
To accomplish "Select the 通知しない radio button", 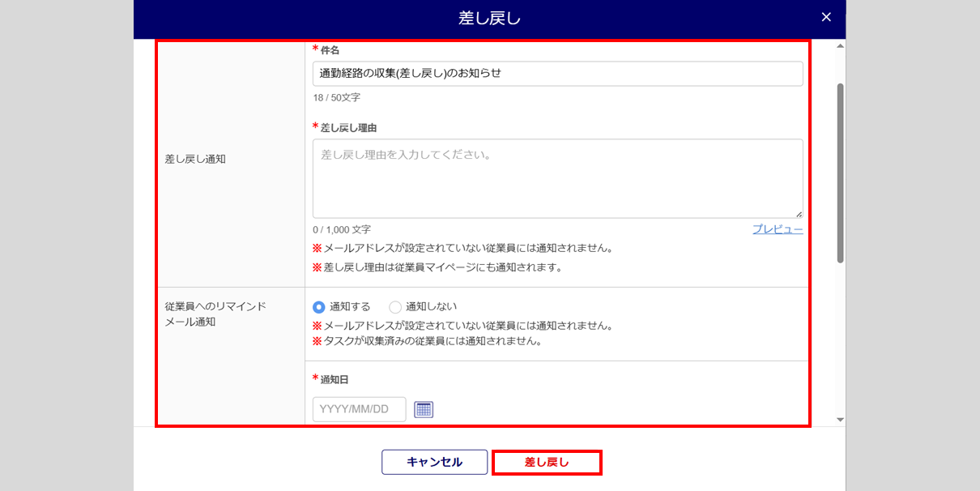I will pos(395,307).
